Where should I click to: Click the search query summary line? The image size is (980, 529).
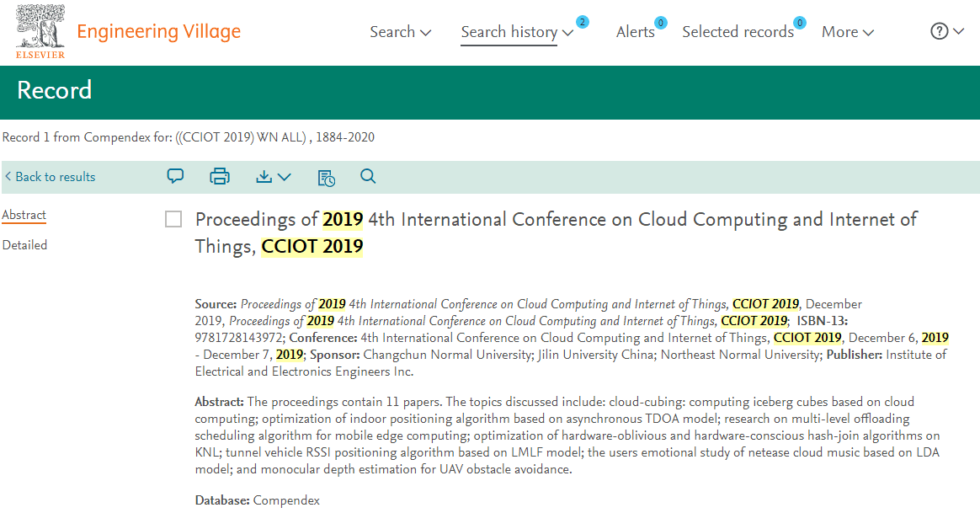click(x=188, y=137)
